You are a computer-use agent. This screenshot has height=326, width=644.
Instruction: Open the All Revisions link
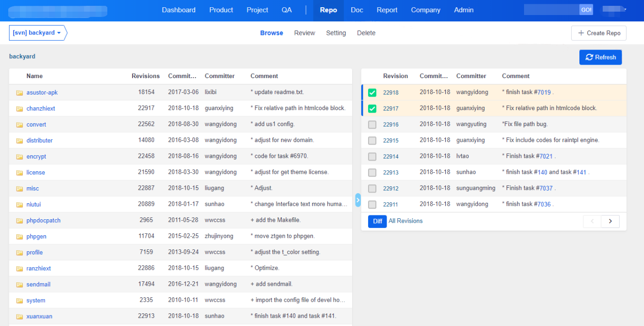click(x=406, y=221)
